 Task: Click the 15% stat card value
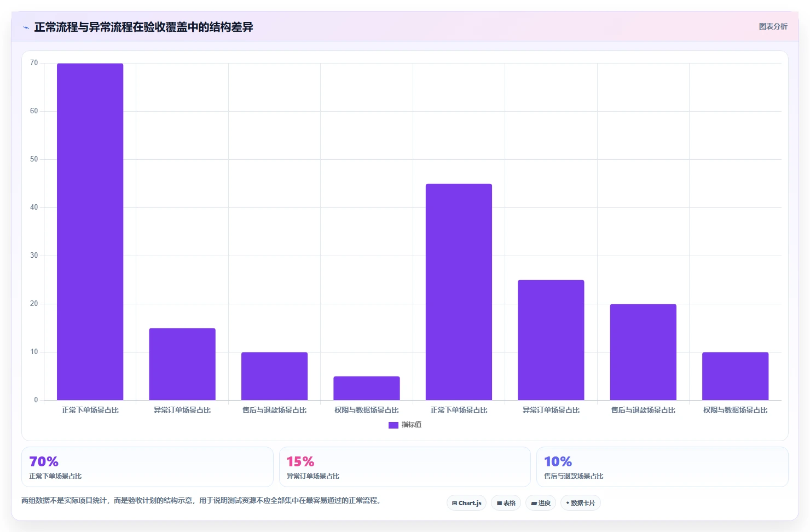(300, 461)
